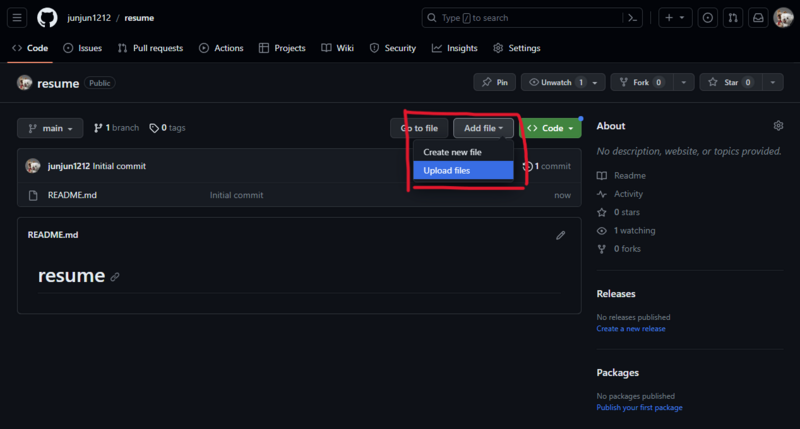Open the Initial commit message beside junjun1212
Screen dimensions: 800x429
click(119, 166)
